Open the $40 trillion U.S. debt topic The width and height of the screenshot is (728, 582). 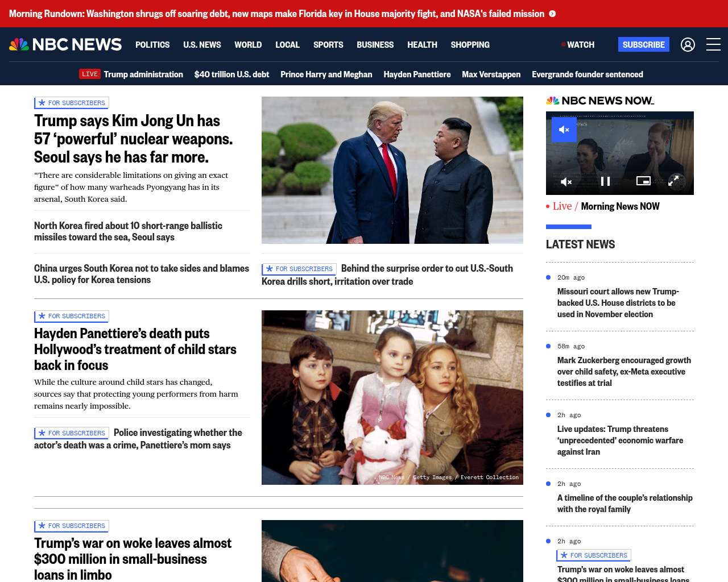231,74
